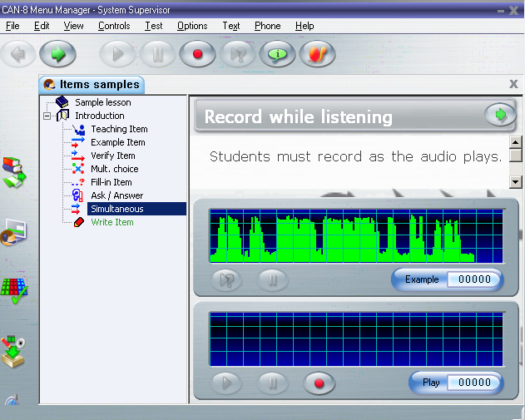Open the books sidebar icon
This screenshot has height=420, width=525.
pyautogui.click(x=14, y=173)
